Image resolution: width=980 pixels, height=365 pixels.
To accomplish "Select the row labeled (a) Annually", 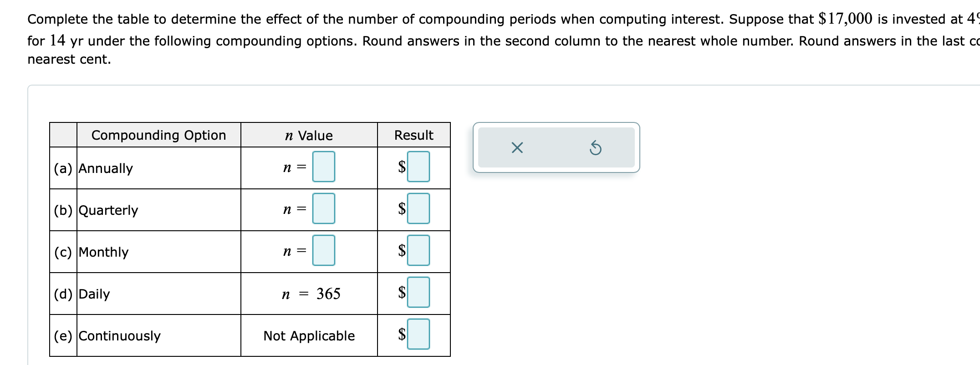I will (x=105, y=168).
